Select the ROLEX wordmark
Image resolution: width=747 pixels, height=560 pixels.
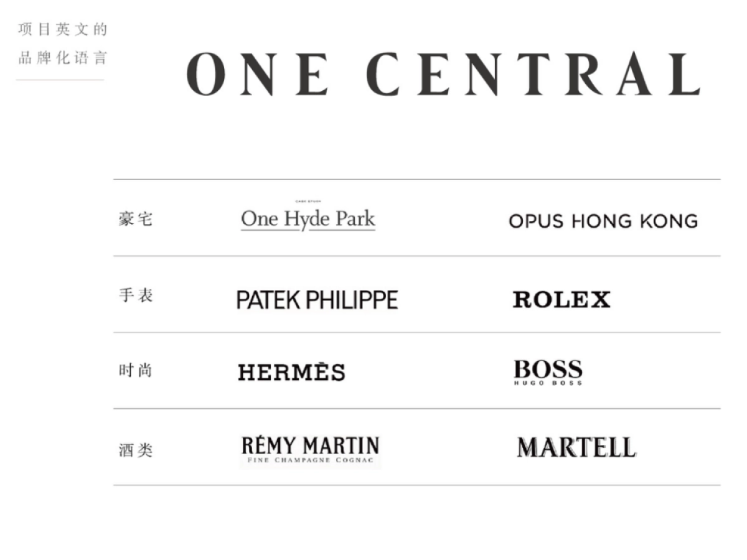tap(561, 300)
